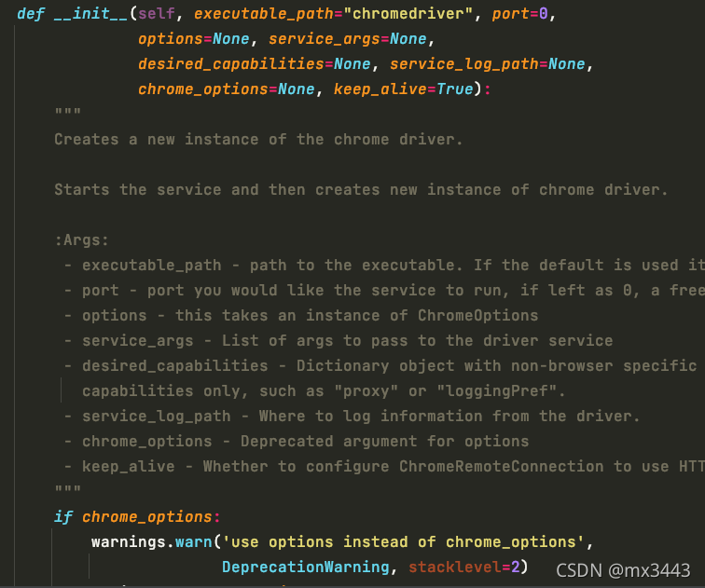Click docstring line 'executable_path - path to the executable'

384,266
